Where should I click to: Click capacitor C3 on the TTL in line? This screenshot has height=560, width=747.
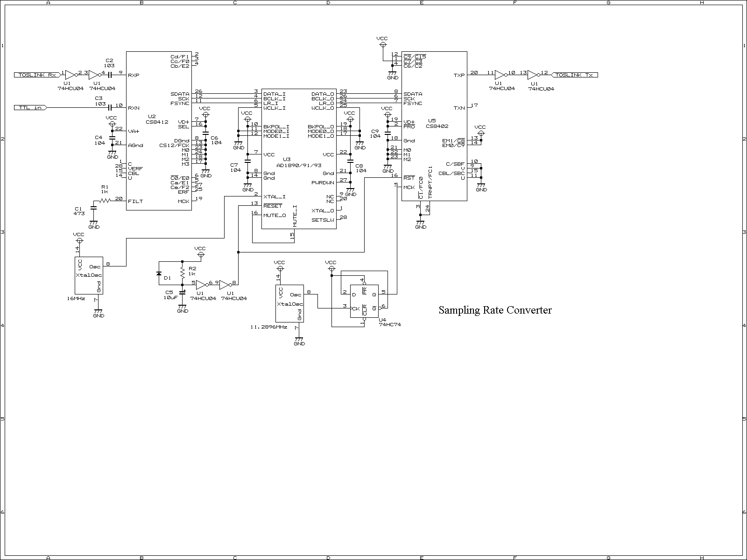click(110, 107)
